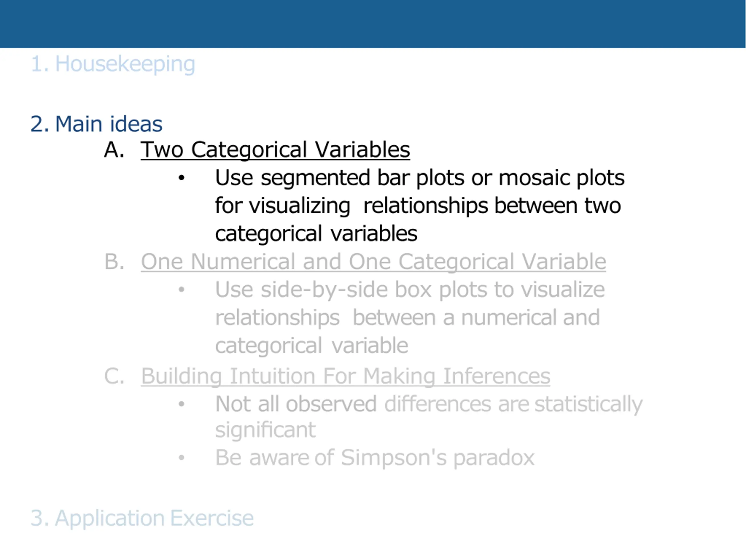Click the bullet dot before 'Use segmented'
The height and width of the screenshot is (560, 746).
[x=182, y=178]
